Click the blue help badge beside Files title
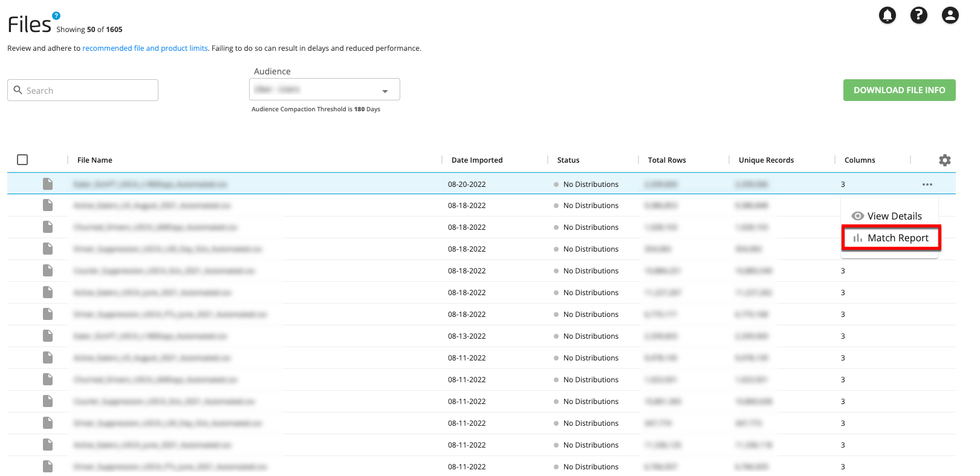This screenshot has width=980, height=476. pos(56,16)
